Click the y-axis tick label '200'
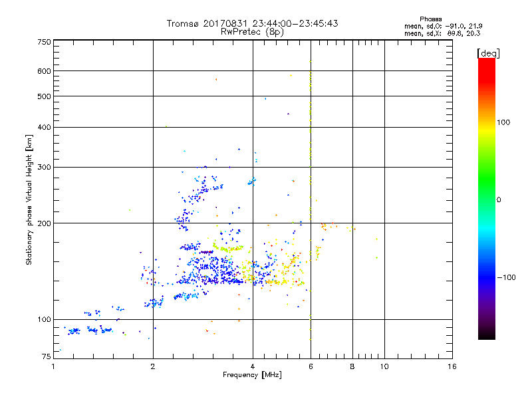This screenshot has height=399, width=532. [44, 223]
